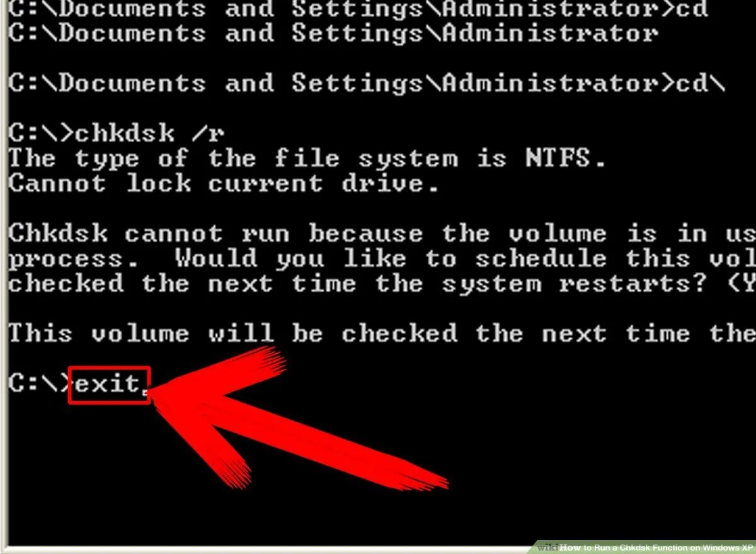Click the "Would you like to schedule" line
The image size is (756, 554).
click(382, 259)
